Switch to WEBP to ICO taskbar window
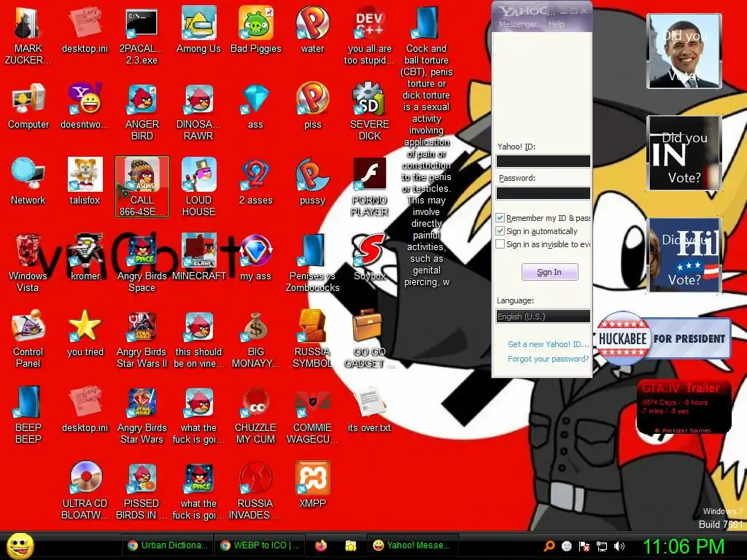The image size is (747, 560). (260, 545)
